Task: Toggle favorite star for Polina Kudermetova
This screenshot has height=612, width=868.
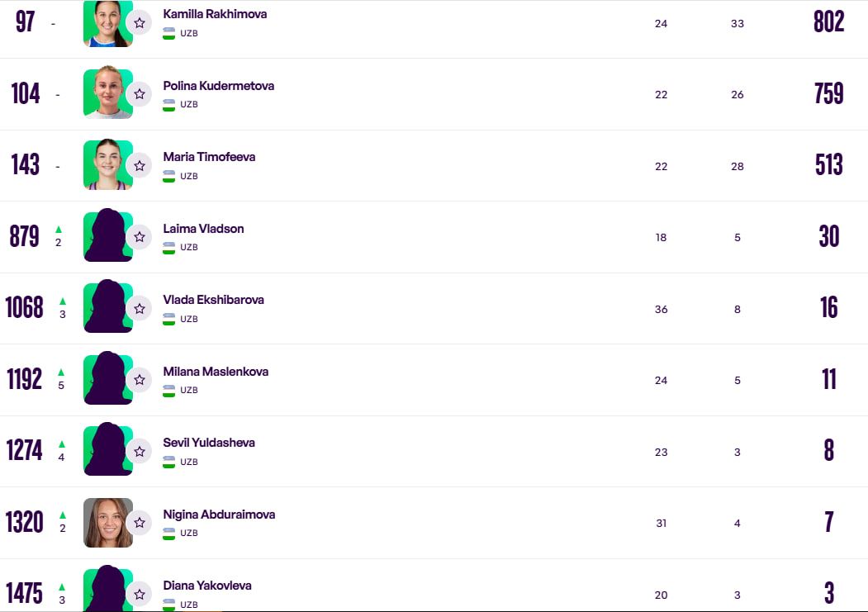Action: (x=140, y=94)
